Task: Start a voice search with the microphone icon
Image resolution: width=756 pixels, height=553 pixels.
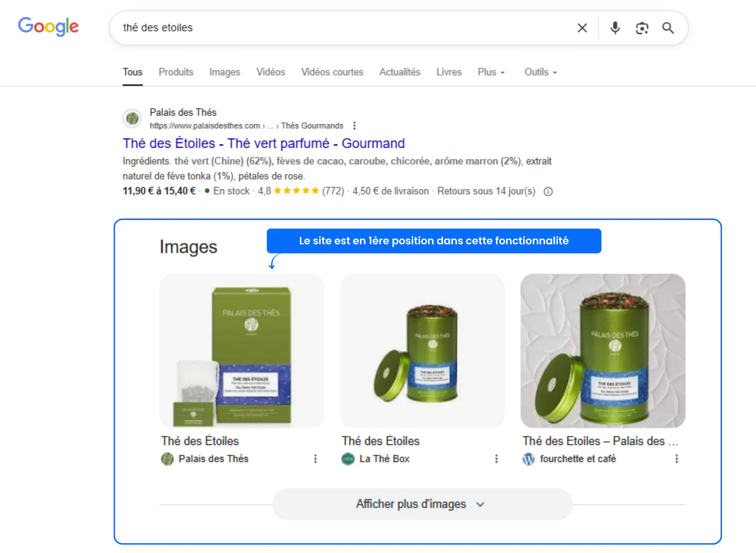Action: (615, 28)
